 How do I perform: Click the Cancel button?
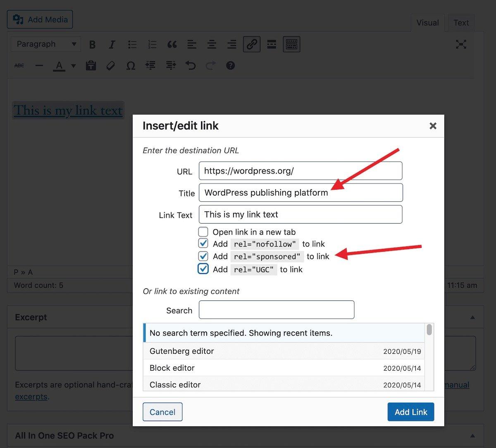162,412
